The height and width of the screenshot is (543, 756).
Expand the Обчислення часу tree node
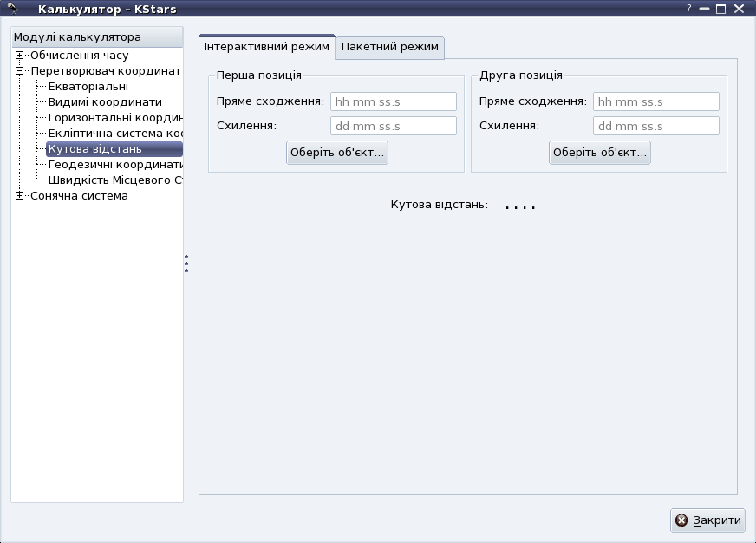click(19, 56)
